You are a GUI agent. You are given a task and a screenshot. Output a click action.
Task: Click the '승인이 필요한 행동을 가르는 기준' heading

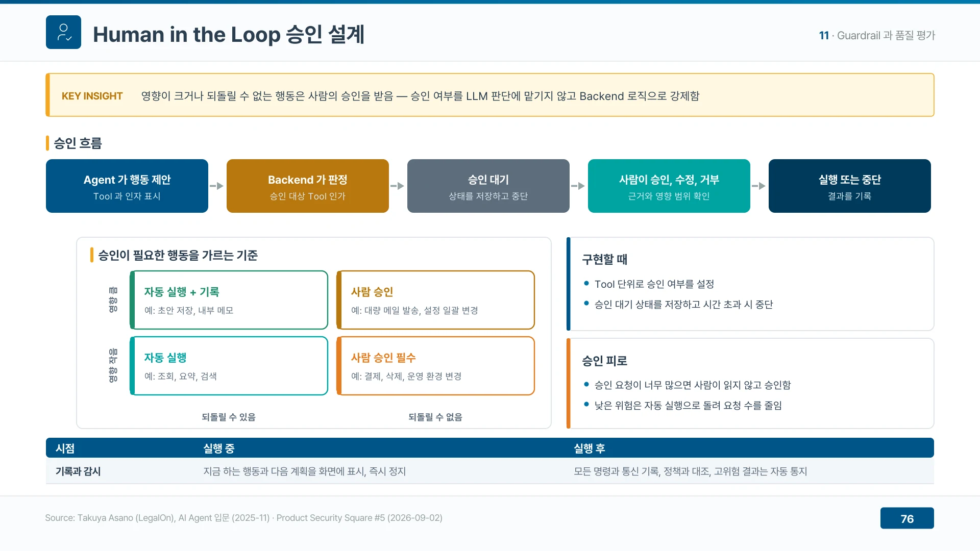click(178, 255)
